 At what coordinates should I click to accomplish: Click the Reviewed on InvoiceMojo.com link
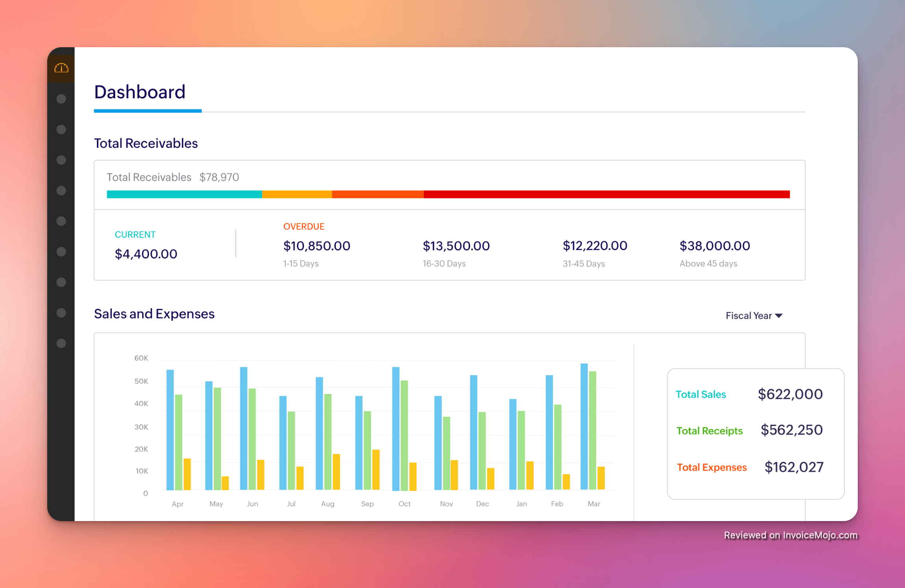coord(790,535)
